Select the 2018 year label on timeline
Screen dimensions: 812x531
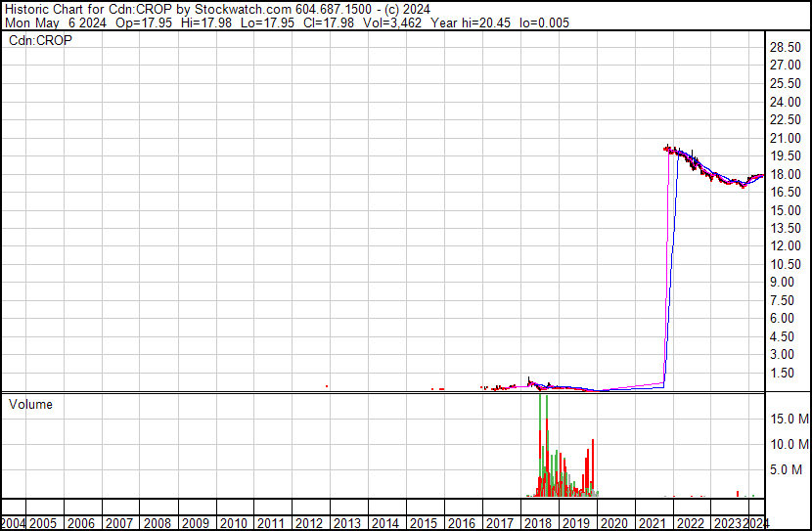(x=538, y=523)
